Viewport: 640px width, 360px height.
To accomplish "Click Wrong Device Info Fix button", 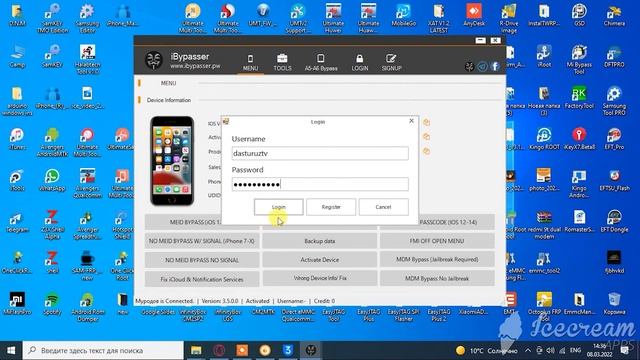I will (320, 278).
